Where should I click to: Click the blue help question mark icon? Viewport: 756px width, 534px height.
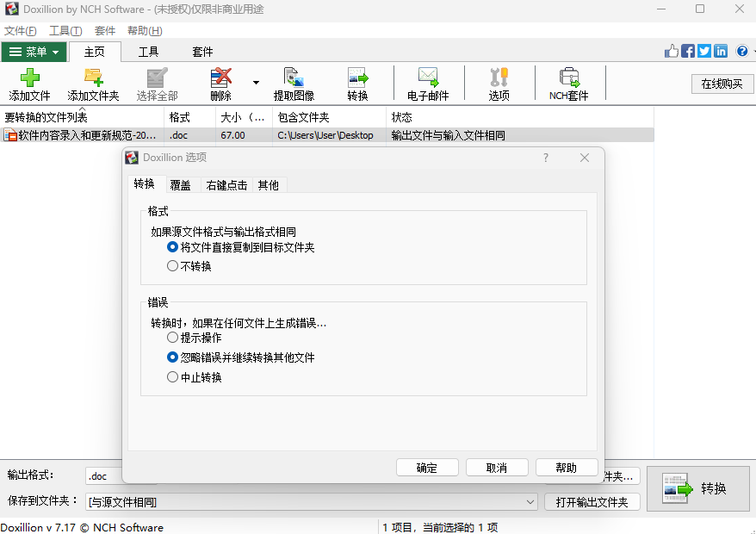(742, 51)
